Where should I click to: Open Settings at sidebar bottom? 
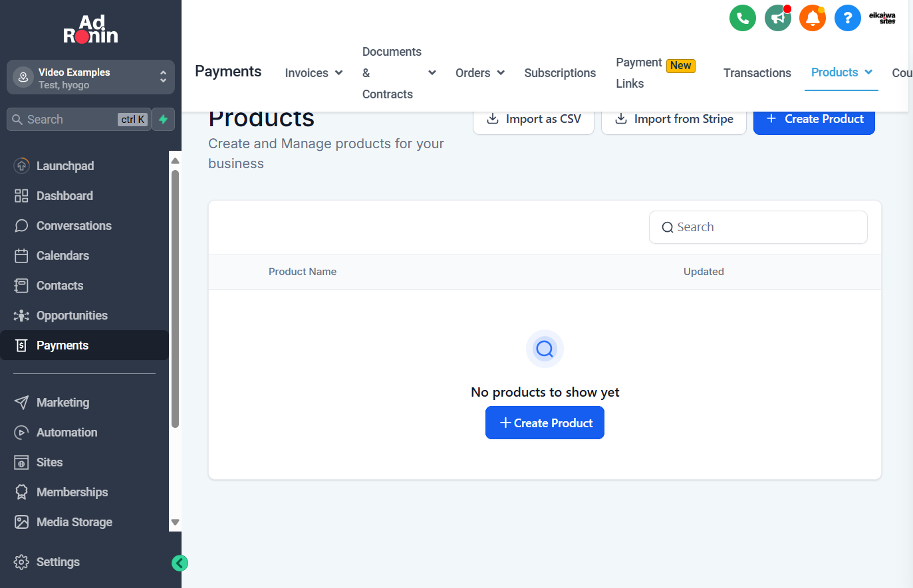(x=84, y=562)
